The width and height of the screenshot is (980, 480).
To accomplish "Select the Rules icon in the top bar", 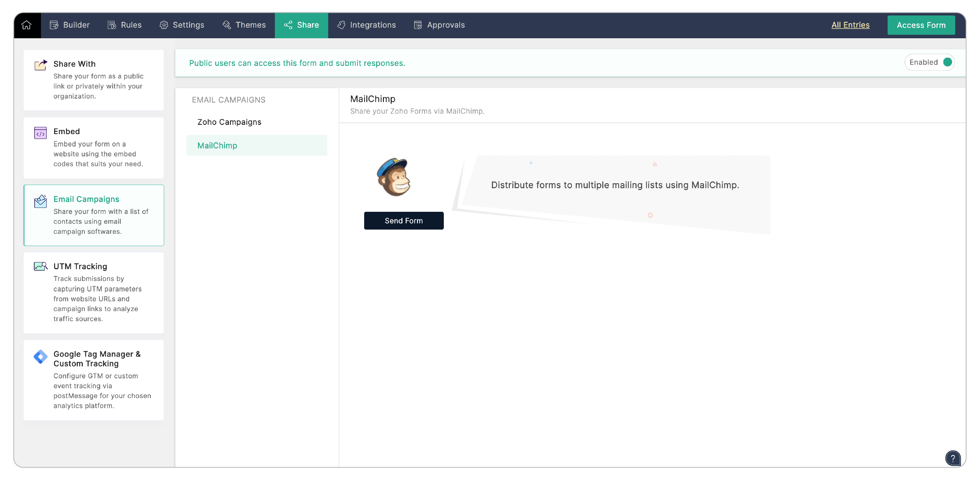I will 111,25.
